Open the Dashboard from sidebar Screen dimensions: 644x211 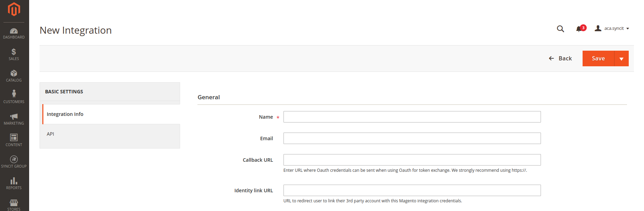point(14,33)
